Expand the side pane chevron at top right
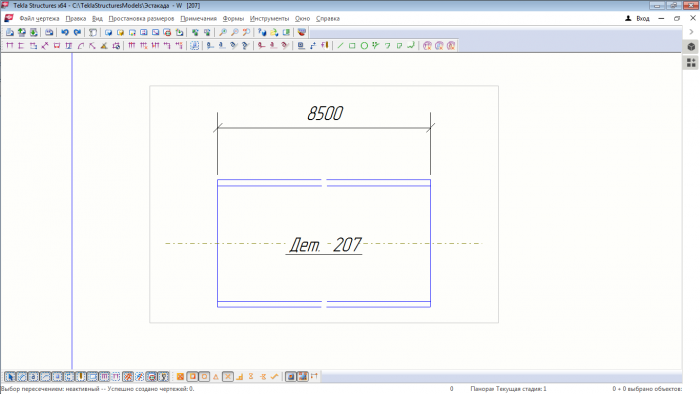Viewport: 700px width, 394px height. (x=691, y=32)
